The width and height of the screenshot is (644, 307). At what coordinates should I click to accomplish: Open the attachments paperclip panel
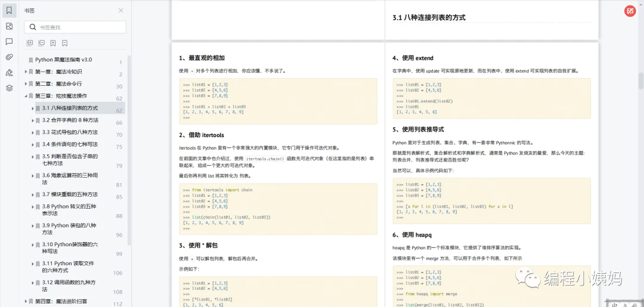click(x=10, y=57)
